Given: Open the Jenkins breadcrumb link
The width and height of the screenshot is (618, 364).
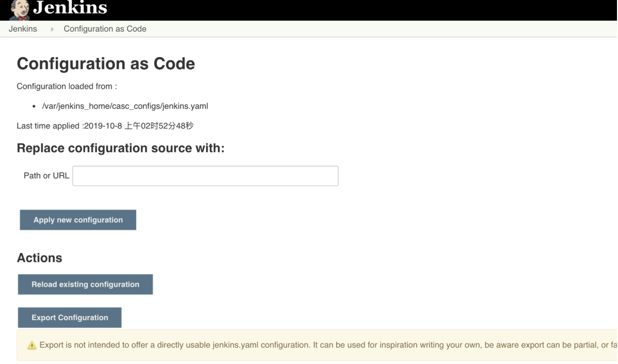Looking at the screenshot, I should tap(23, 29).
